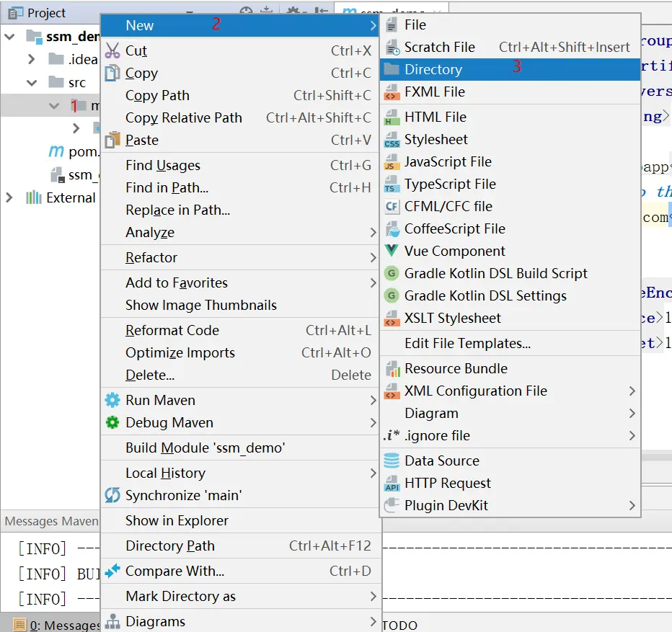Click the Plugin DevKit icon
This screenshot has height=632, width=672.
coord(392,505)
